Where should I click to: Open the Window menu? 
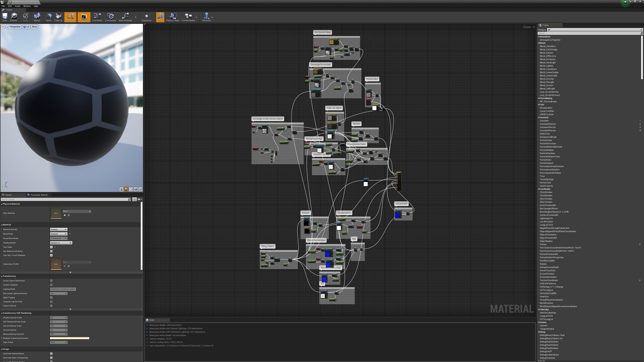(x=27, y=6)
